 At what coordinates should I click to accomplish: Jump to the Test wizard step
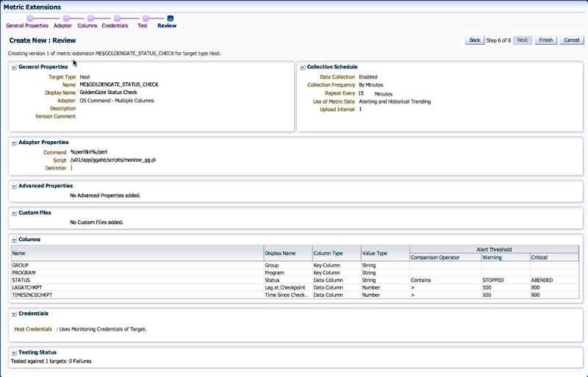[143, 25]
